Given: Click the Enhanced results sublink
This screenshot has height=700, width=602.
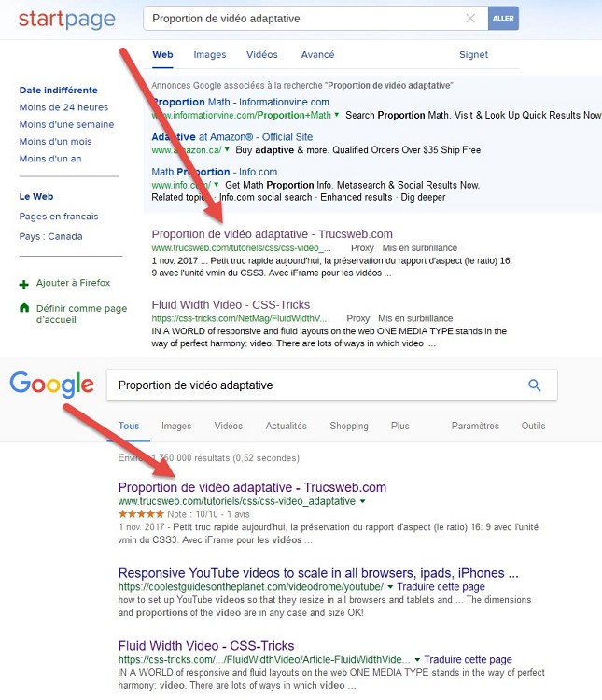Looking at the screenshot, I should tap(356, 197).
